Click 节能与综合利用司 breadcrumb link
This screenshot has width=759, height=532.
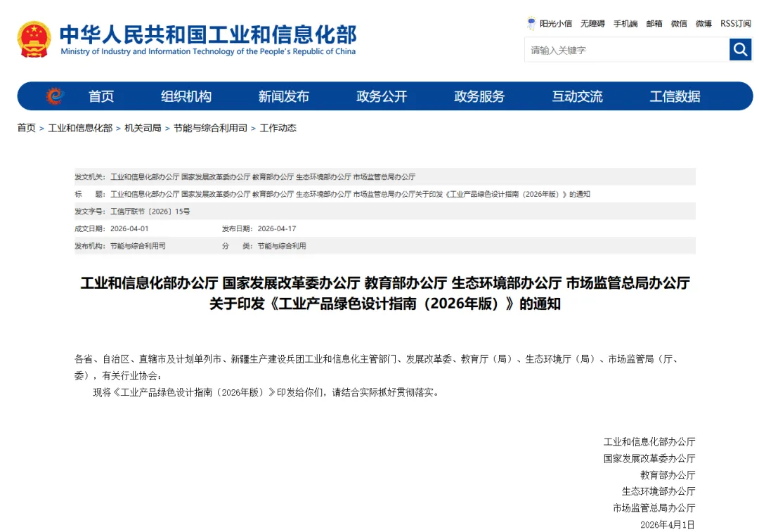pyautogui.click(x=211, y=128)
